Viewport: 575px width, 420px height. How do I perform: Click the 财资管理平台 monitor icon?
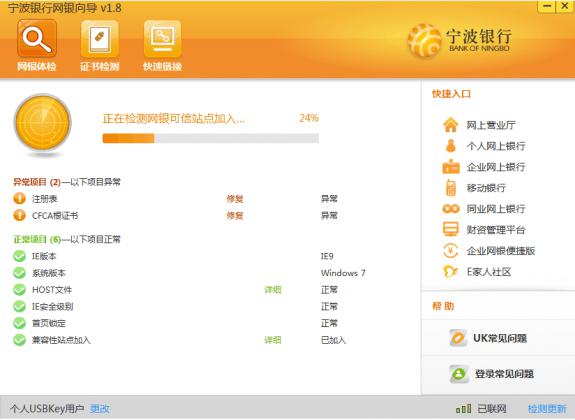(451, 230)
